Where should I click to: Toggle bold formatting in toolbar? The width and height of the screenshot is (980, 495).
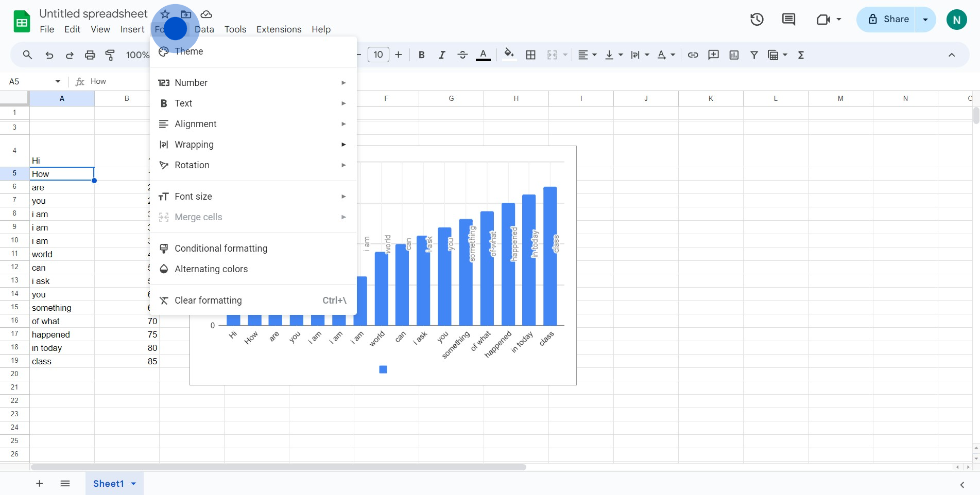(421, 55)
